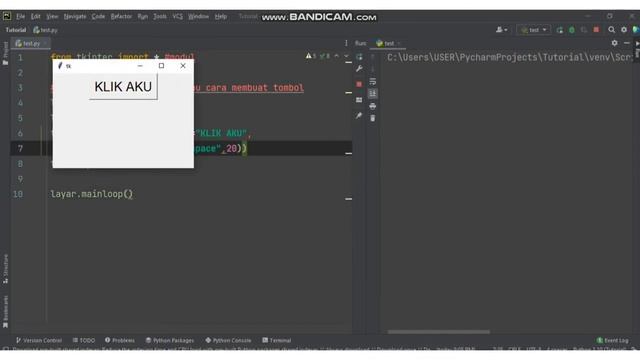Click the restore layout icon in Run panel
The height and width of the screenshot is (360, 640).
(x=359, y=100)
